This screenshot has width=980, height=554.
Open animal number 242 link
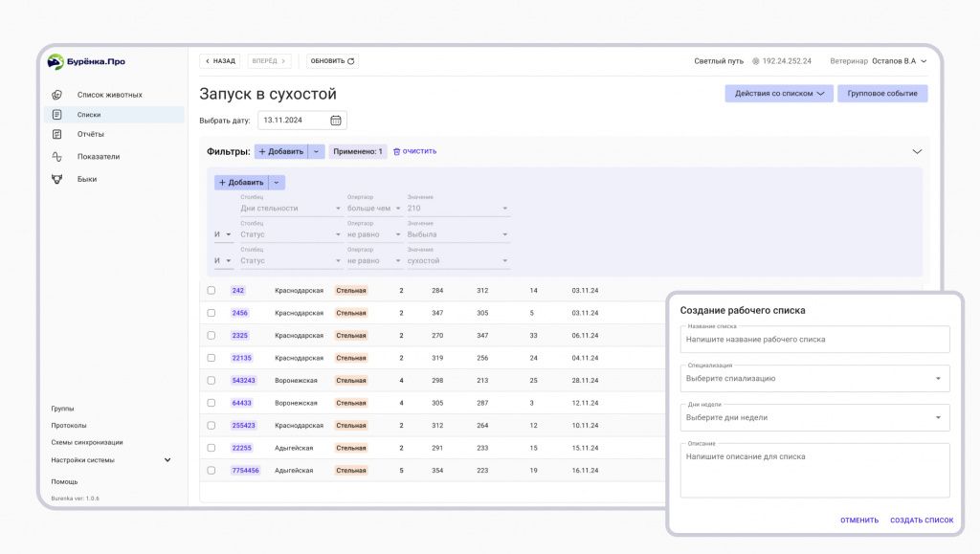click(238, 291)
